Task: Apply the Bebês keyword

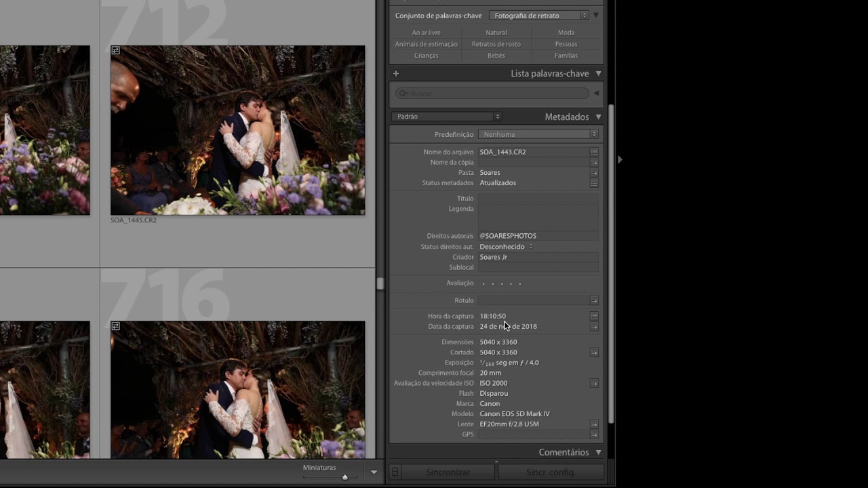Action: click(496, 56)
